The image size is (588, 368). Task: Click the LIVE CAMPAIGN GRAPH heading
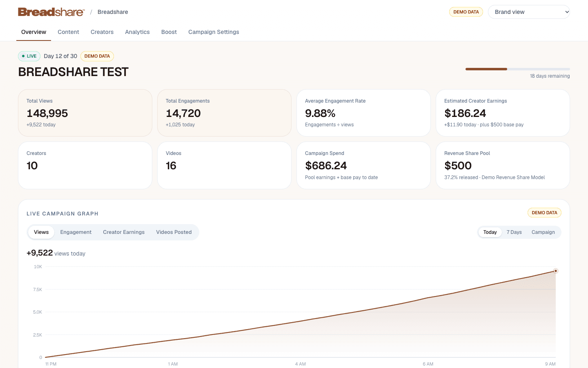(x=62, y=213)
